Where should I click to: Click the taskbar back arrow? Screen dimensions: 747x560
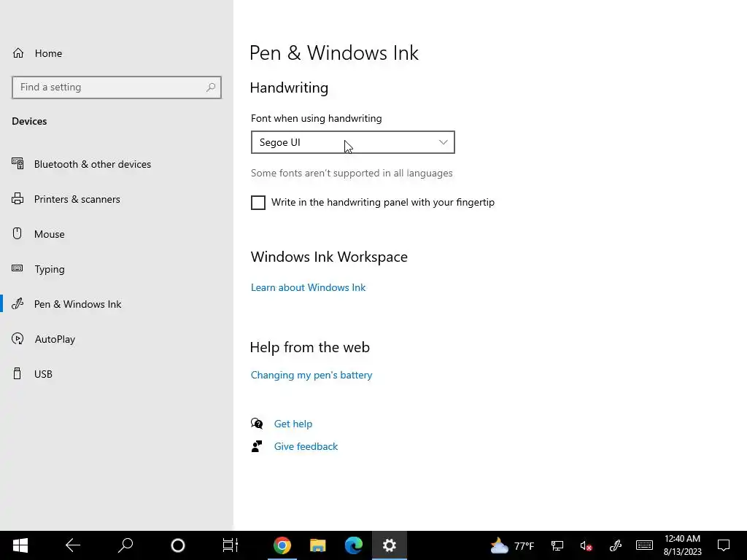(x=73, y=545)
